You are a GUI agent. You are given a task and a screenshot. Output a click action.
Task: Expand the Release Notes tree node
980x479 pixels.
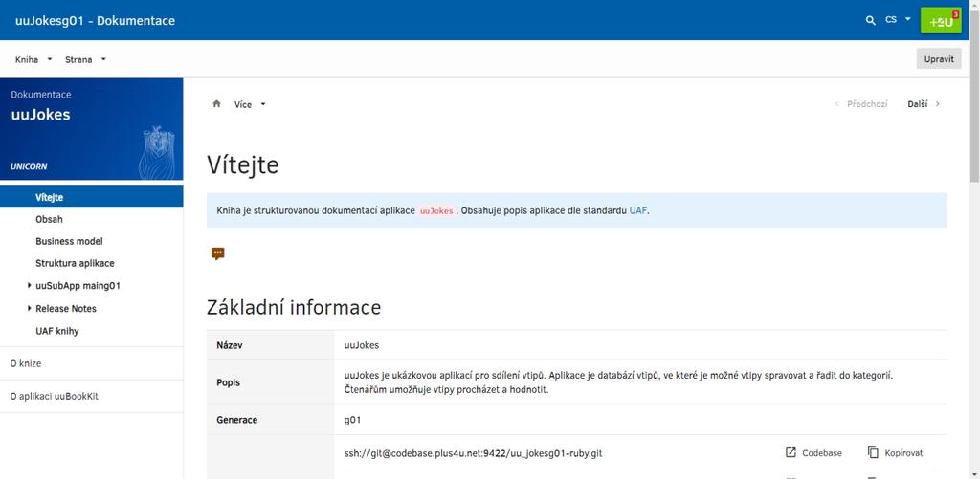(30, 309)
